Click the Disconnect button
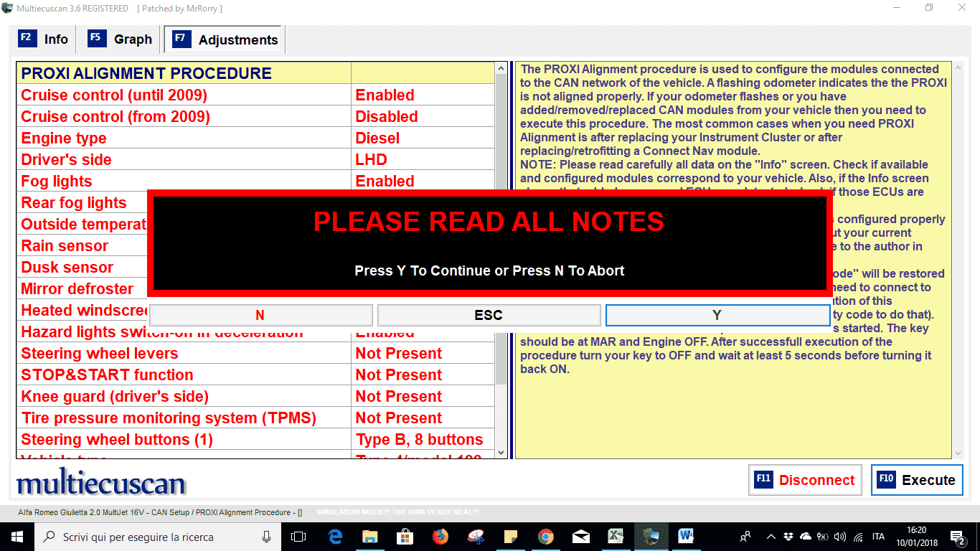The height and width of the screenshot is (551, 980). click(803, 480)
